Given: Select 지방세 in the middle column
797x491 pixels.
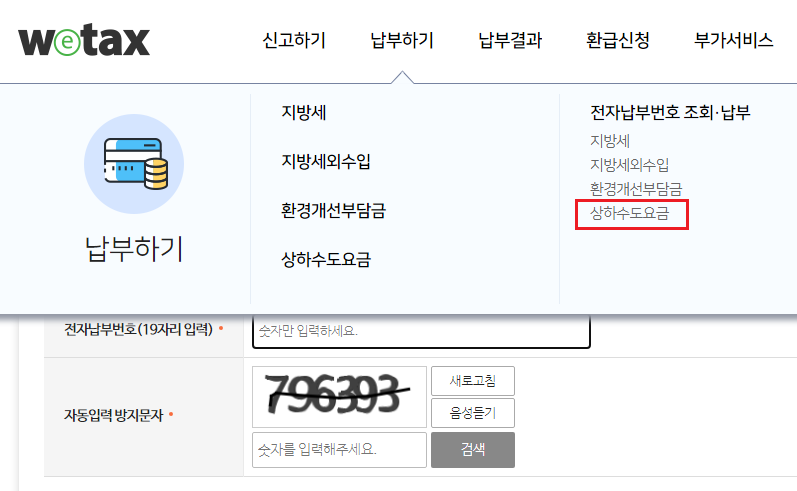Looking at the screenshot, I should point(304,112).
